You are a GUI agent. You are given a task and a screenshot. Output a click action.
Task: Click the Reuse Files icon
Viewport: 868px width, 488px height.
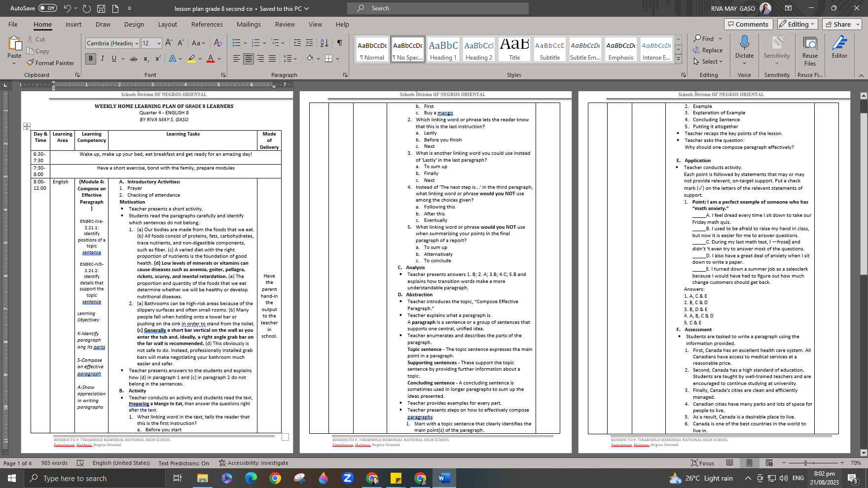coord(810,43)
